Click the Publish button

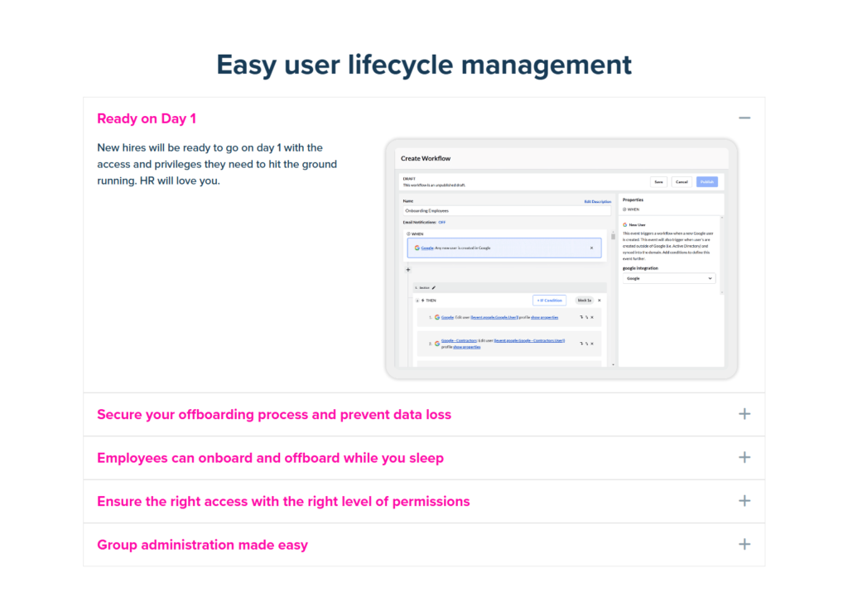click(x=706, y=181)
